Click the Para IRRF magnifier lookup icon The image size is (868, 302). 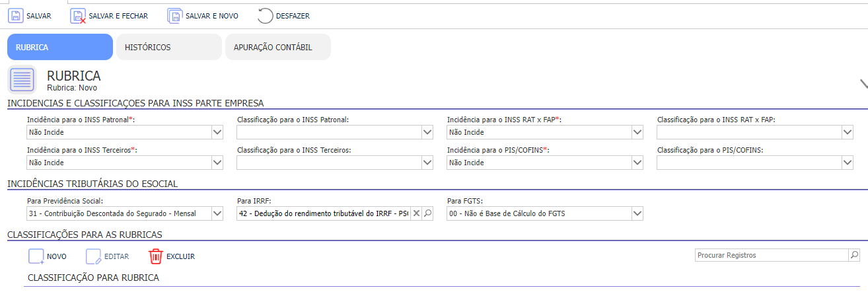[x=427, y=213]
